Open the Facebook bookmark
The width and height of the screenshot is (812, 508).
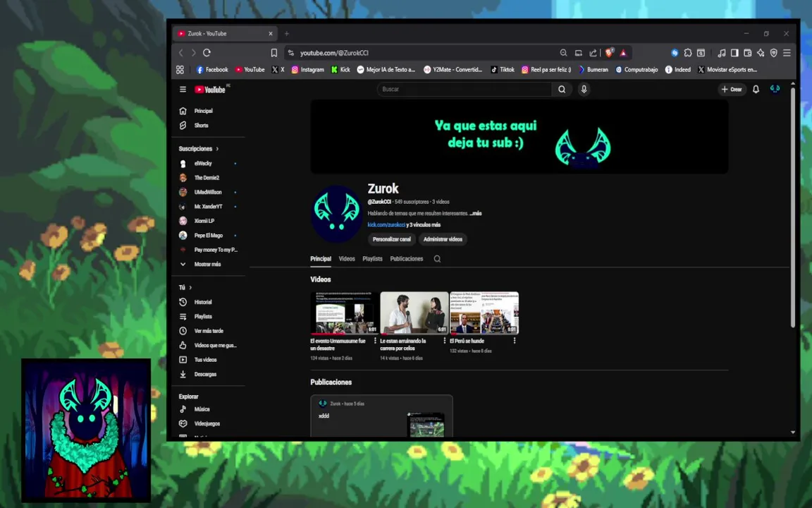click(212, 69)
